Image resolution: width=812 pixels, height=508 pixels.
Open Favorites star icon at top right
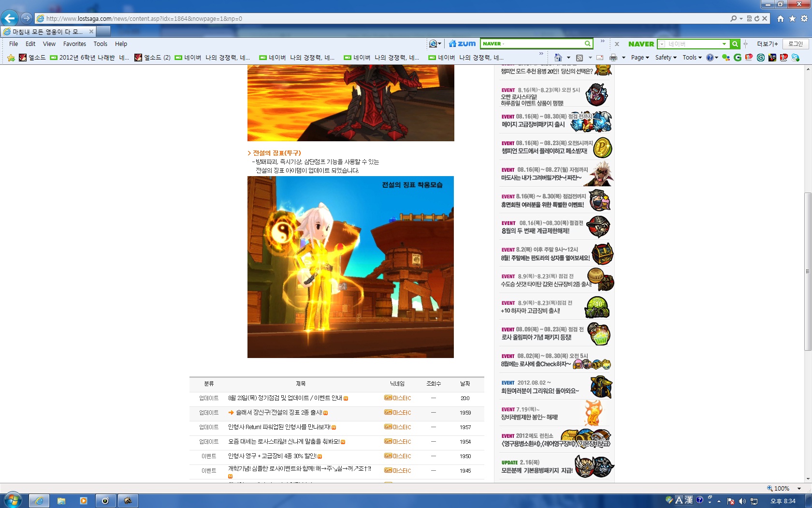tap(792, 18)
